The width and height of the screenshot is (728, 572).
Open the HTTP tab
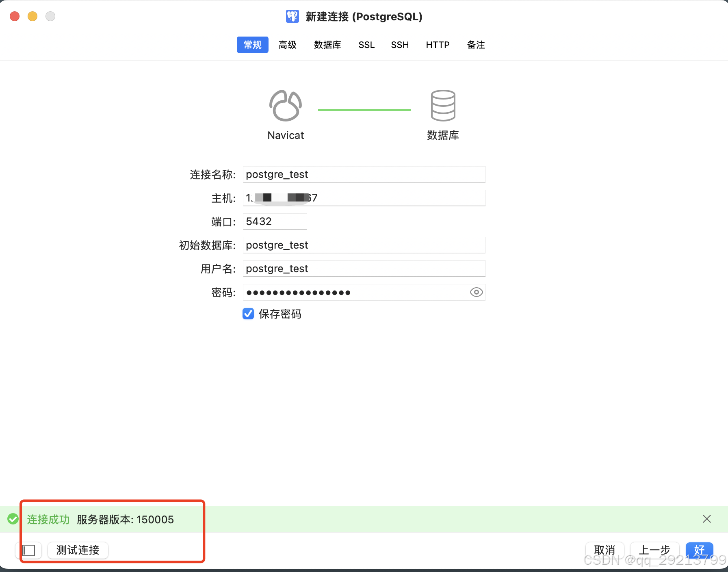(438, 45)
